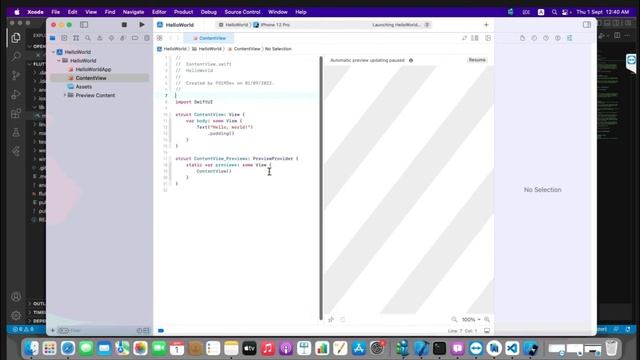The height and width of the screenshot is (360, 640).
Task: Choose HelloWorld scheme in toolbar
Action: (233, 25)
